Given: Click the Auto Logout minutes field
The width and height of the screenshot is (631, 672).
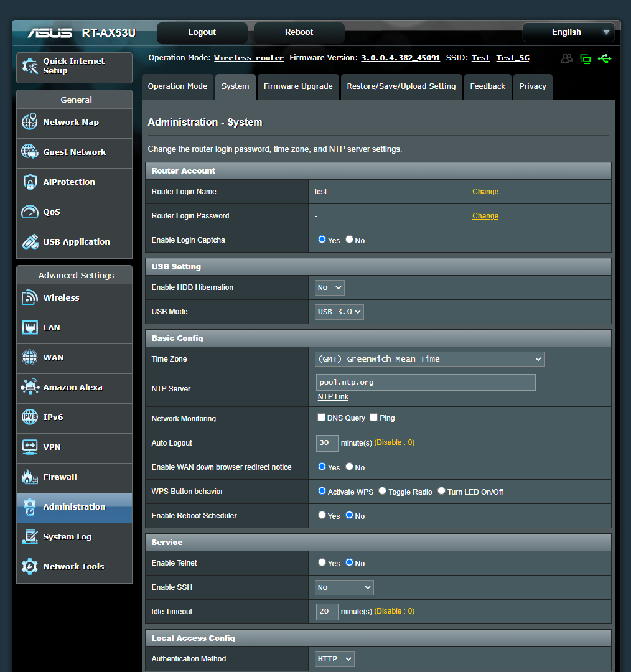Looking at the screenshot, I should pos(327,443).
